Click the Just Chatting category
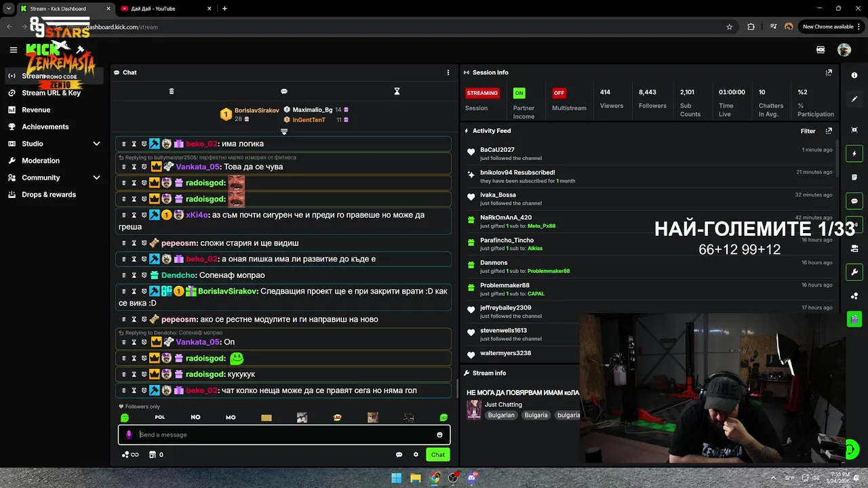This screenshot has height=488, width=868. 503,405
